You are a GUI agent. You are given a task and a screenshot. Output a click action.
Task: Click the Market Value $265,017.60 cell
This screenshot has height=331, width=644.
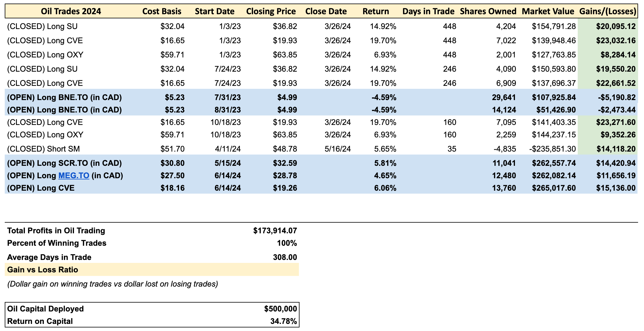pos(554,188)
